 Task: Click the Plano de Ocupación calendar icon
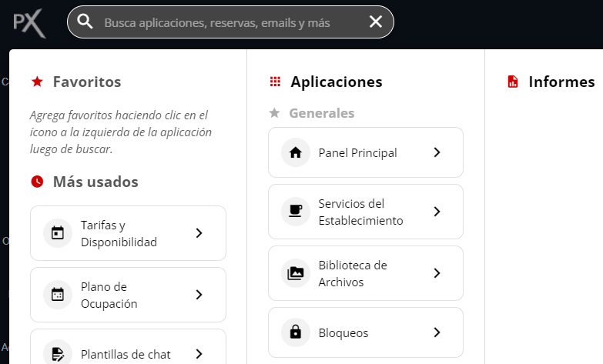57,295
